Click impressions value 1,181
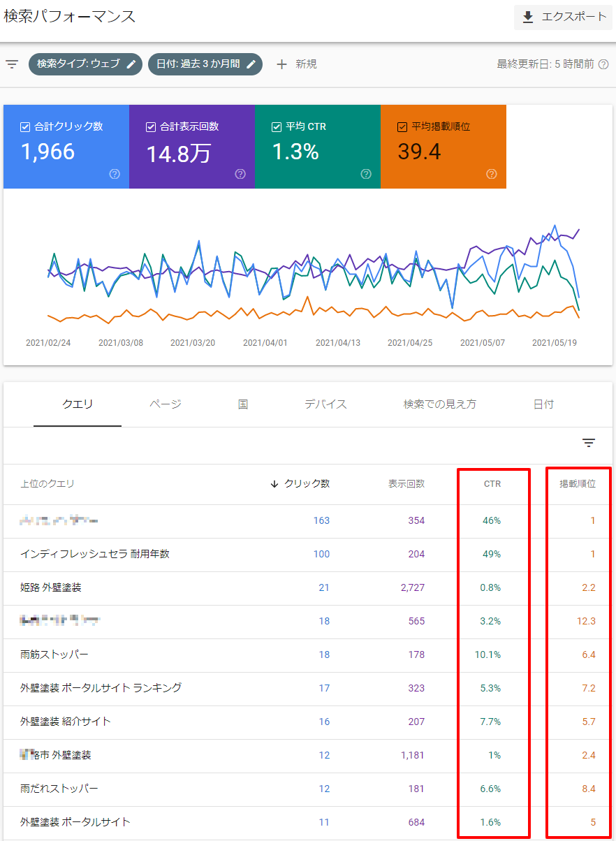Image resolution: width=616 pixels, height=841 pixels. click(x=413, y=755)
